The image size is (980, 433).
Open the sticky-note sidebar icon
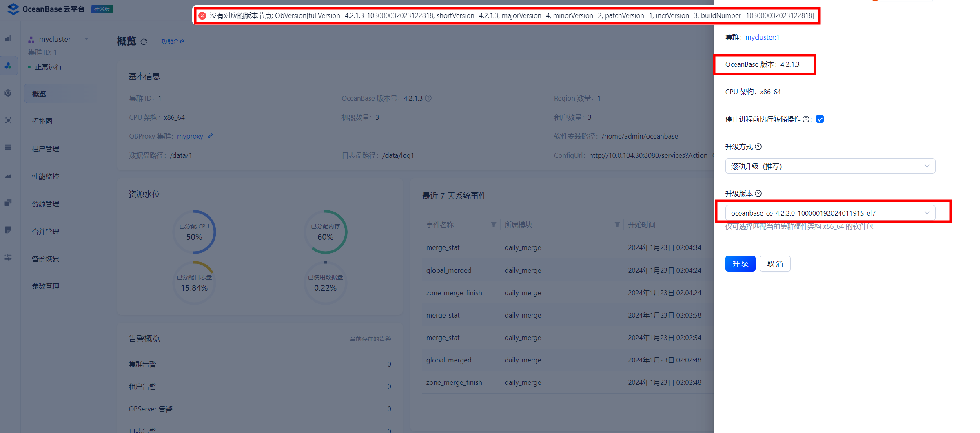pyautogui.click(x=8, y=230)
